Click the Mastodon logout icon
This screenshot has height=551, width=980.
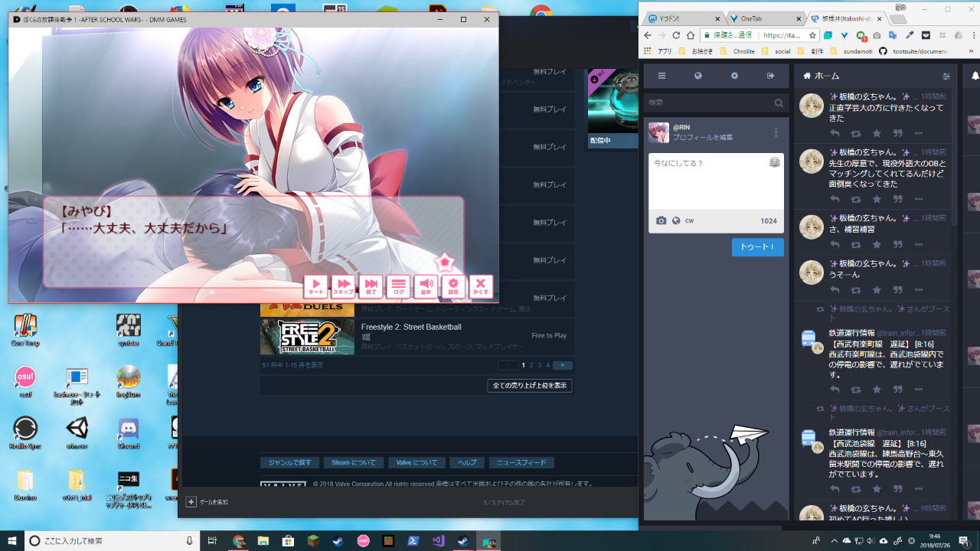tap(770, 76)
